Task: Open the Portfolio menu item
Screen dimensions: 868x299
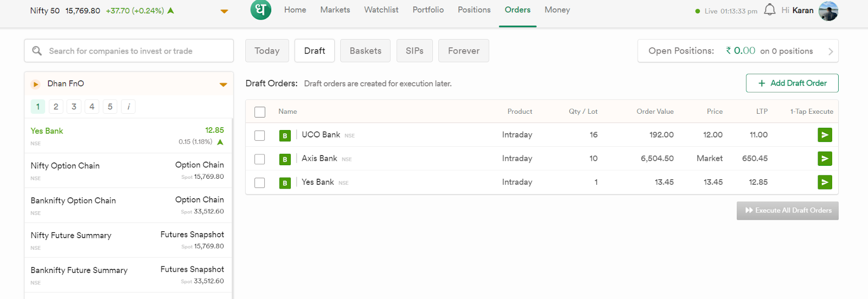Action: click(428, 10)
